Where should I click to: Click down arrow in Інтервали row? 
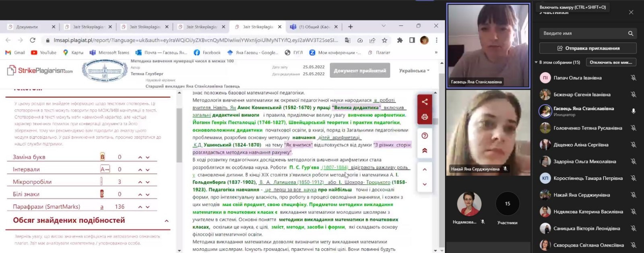click(x=148, y=170)
